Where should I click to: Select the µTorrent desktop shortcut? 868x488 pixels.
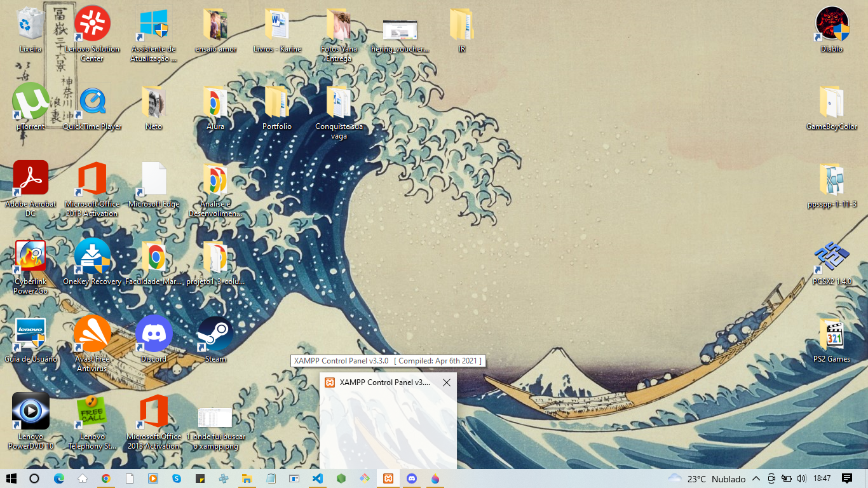pos(31,107)
